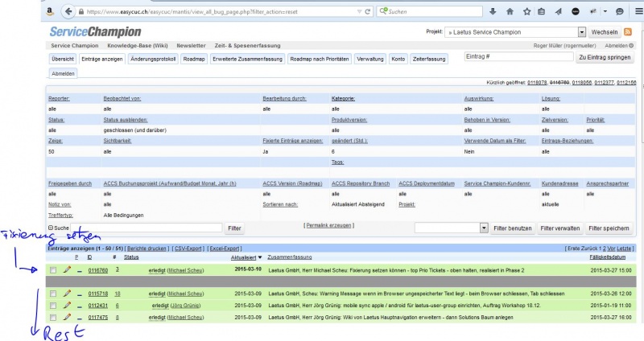The height and width of the screenshot is (341, 644).
Task: Click Berichte drucken link
Action: pos(147,249)
